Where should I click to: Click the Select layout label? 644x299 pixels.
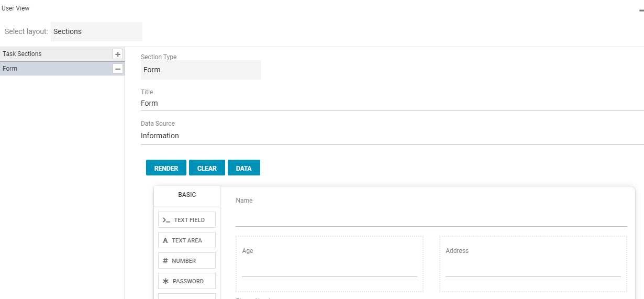(26, 31)
